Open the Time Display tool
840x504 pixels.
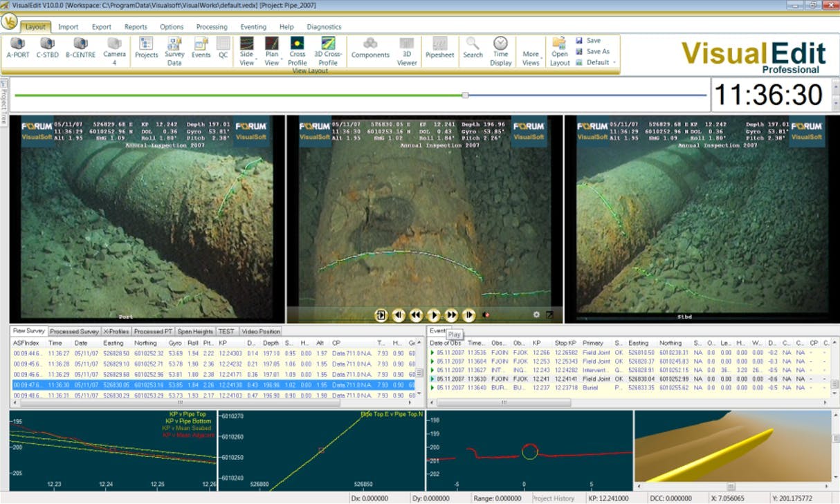click(500, 50)
